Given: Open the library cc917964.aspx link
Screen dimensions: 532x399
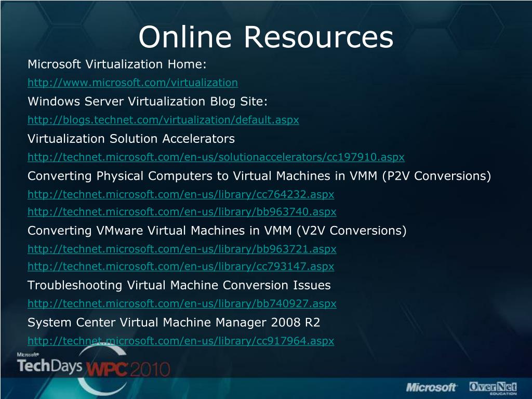Looking at the screenshot, I should pyautogui.click(x=181, y=341).
